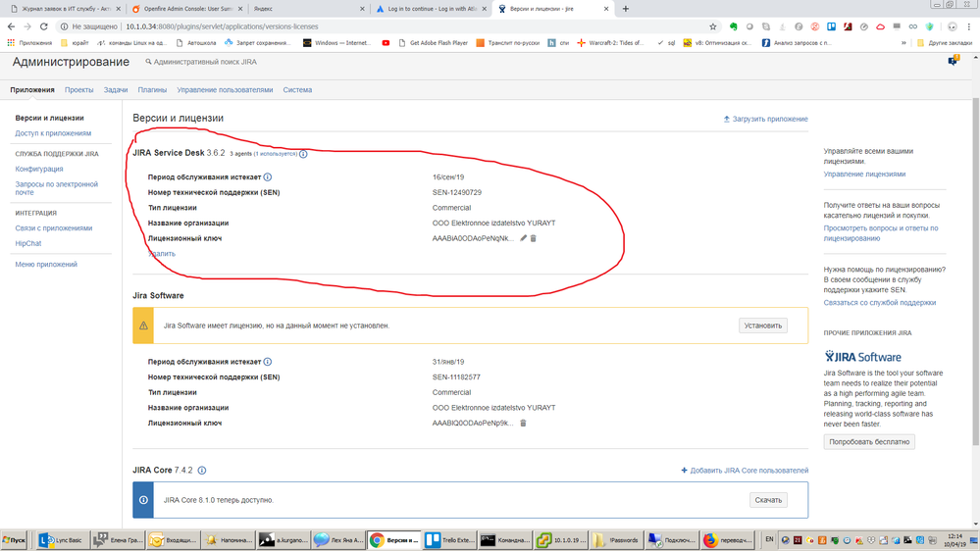Open a new browser tab
The height and width of the screenshot is (551, 980).
(626, 9)
